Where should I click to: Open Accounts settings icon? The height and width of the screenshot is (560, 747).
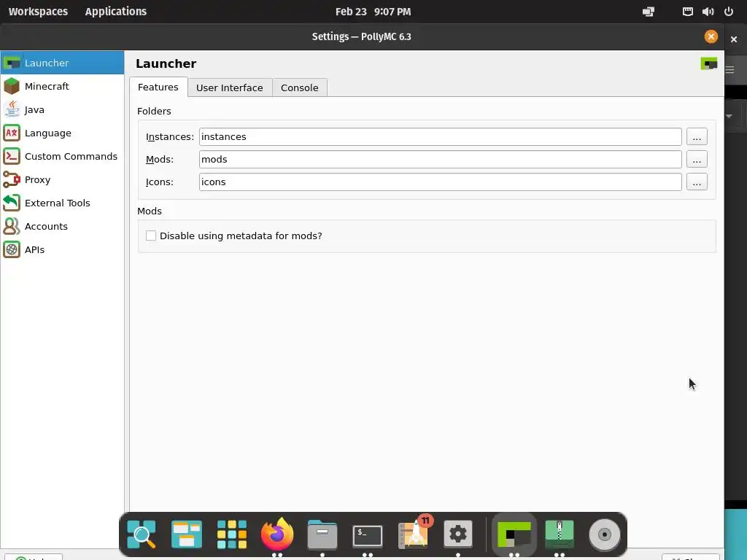[x=12, y=226]
